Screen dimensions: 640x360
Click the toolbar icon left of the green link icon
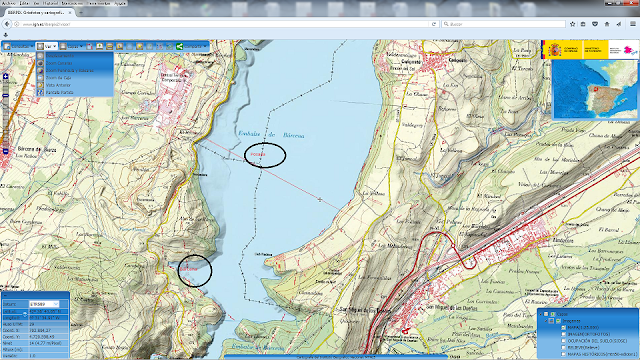pyautogui.click(x=160, y=47)
